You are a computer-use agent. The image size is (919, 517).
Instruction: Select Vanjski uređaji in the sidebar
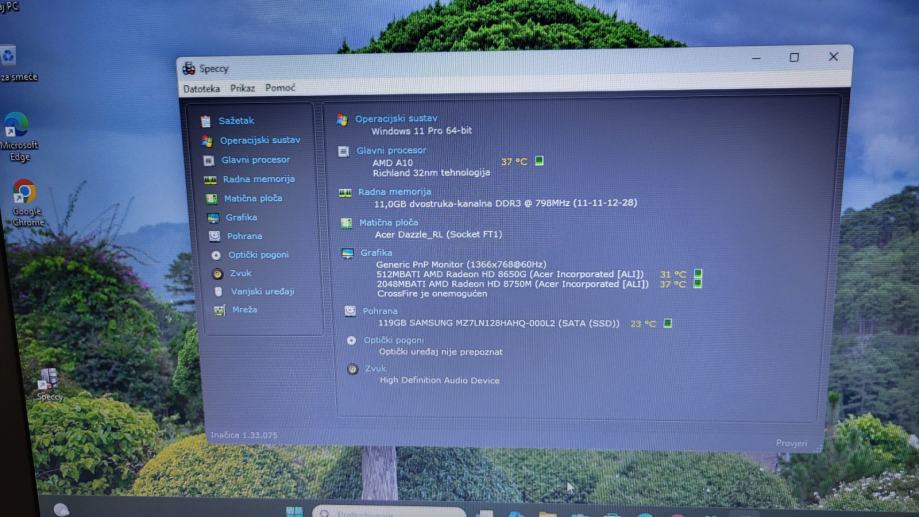(x=263, y=291)
